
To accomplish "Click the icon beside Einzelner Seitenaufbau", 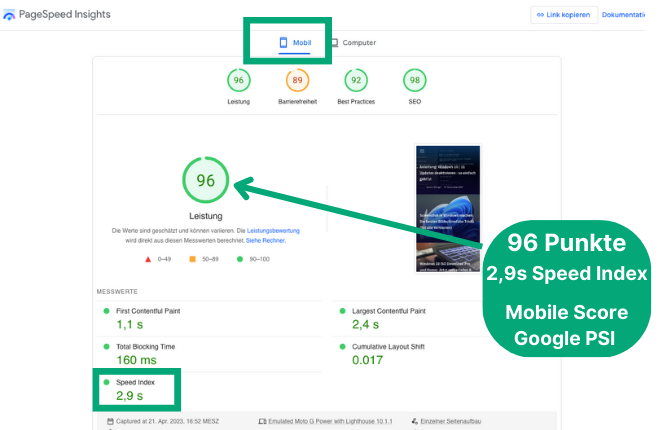I will (x=415, y=421).
